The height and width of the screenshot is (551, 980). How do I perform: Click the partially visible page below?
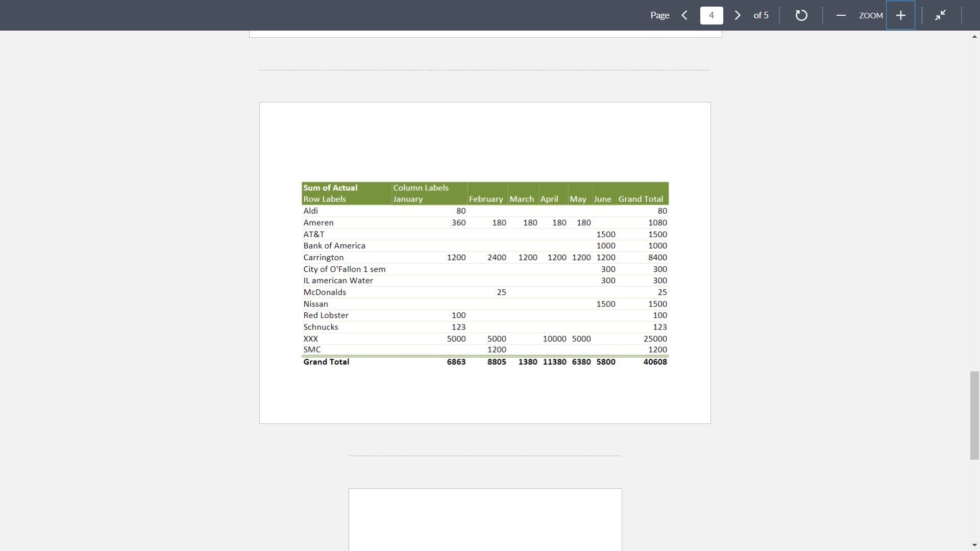click(x=485, y=519)
